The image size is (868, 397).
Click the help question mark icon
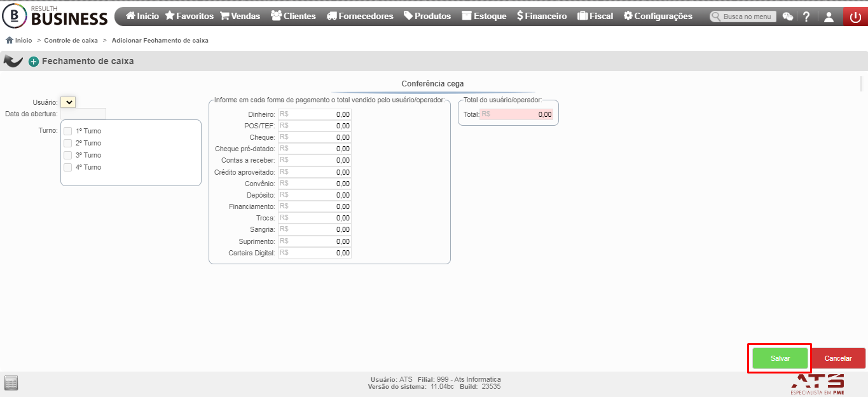tap(806, 17)
